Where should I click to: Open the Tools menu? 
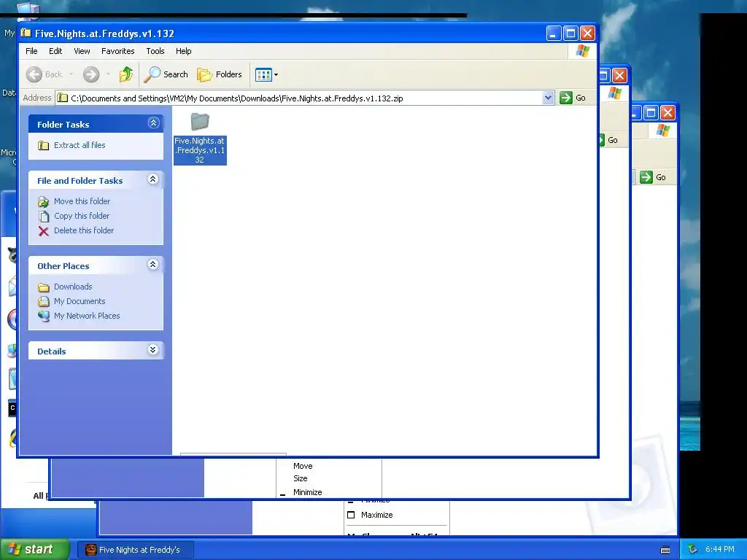pos(155,51)
